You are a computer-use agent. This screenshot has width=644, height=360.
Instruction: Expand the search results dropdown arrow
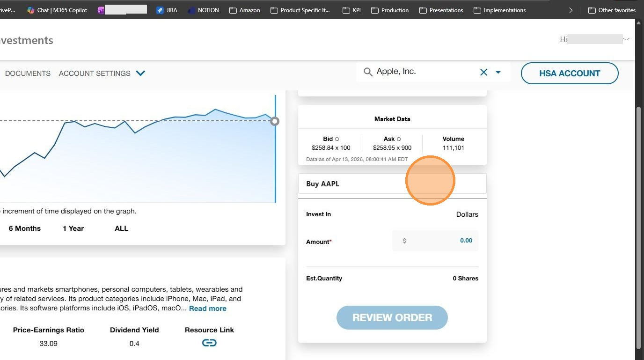tap(498, 72)
